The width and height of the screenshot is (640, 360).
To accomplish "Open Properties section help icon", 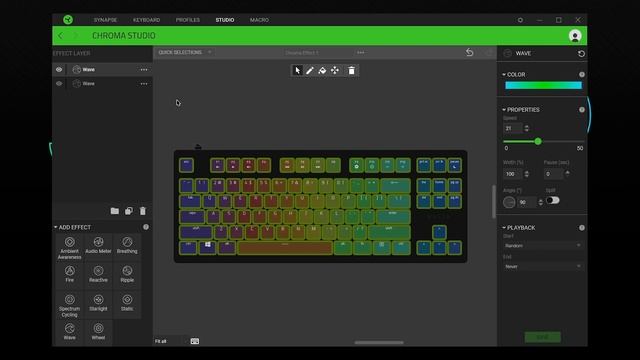I will pyautogui.click(x=582, y=110).
